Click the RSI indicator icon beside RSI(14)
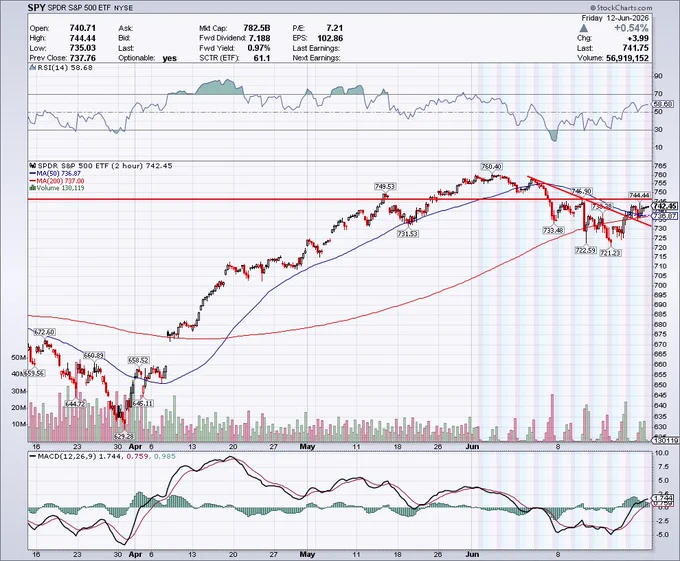680x561 pixels. (33, 68)
